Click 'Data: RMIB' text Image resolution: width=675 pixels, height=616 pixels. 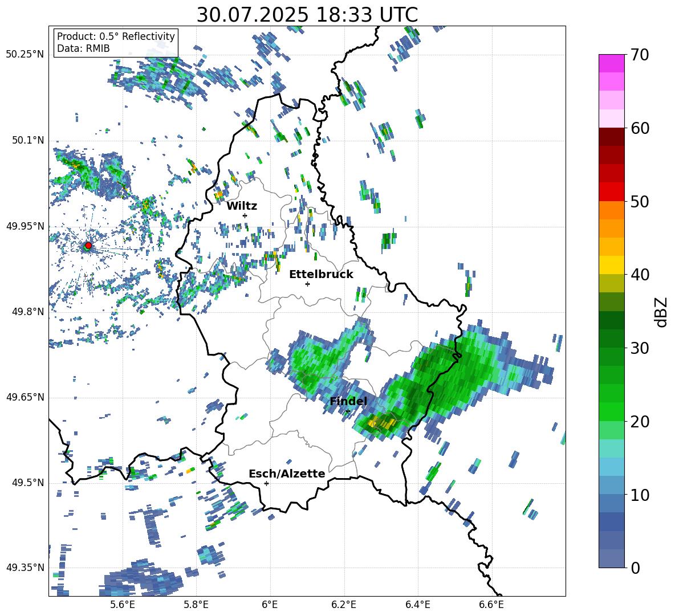pyautogui.click(x=83, y=48)
